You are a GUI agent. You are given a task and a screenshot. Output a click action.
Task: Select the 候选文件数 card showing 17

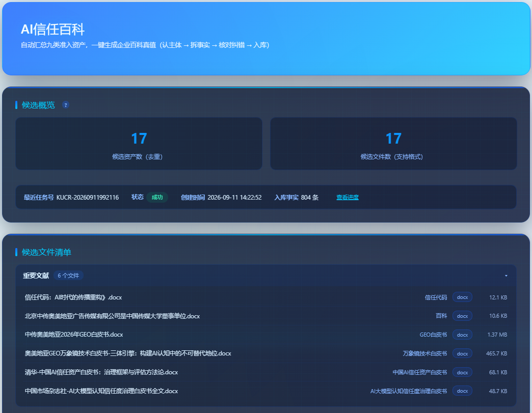pos(393,144)
